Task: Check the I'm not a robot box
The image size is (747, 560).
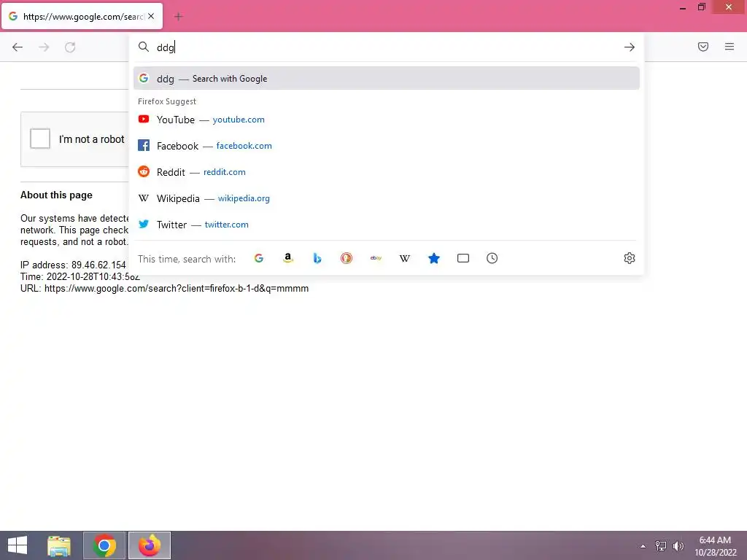Action: 40,139
